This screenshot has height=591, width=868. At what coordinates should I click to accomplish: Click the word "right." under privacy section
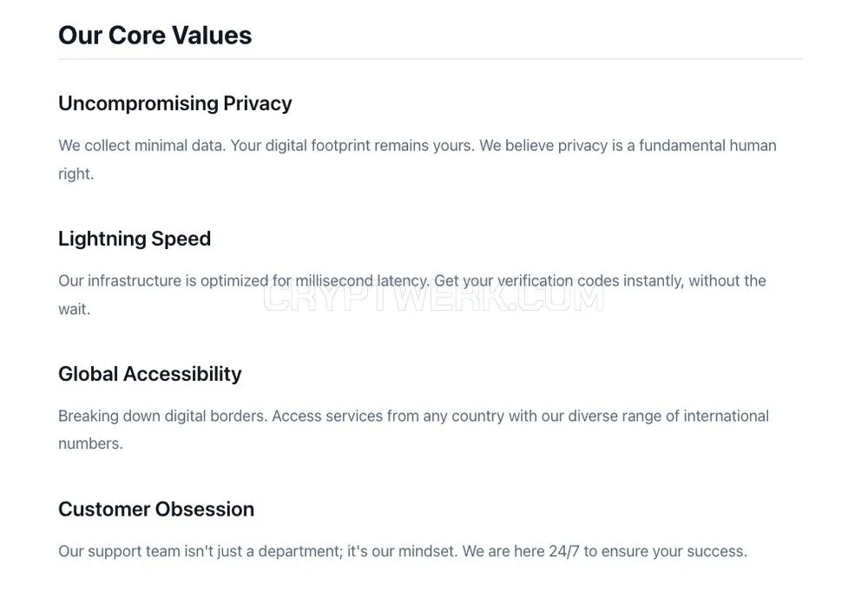pos(76,174)
